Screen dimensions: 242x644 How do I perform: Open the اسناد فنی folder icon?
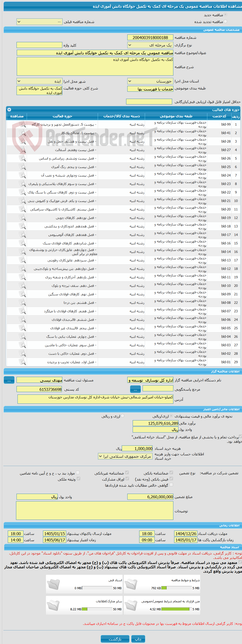pos(53,584)
